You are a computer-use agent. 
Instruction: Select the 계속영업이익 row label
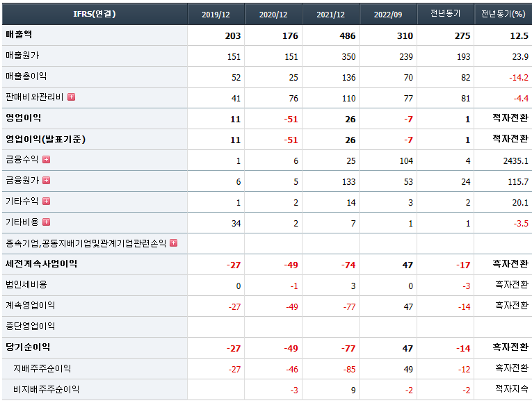pos(30,306)
